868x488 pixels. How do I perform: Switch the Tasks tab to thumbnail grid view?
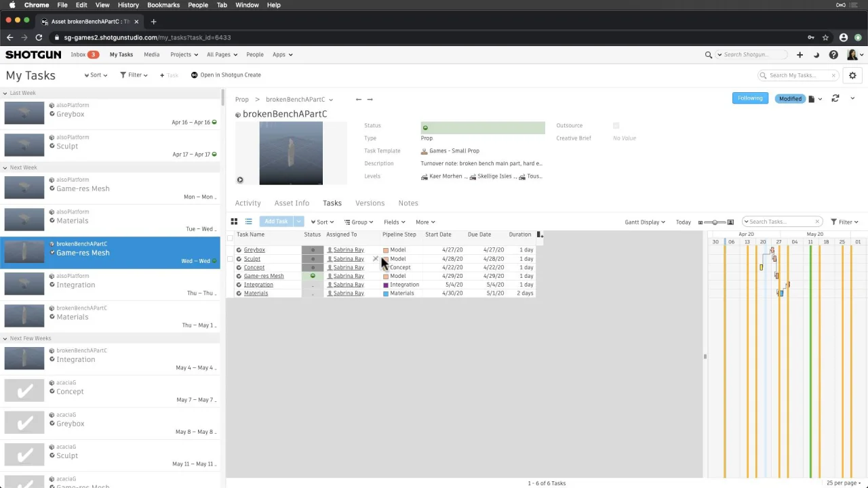234,222
